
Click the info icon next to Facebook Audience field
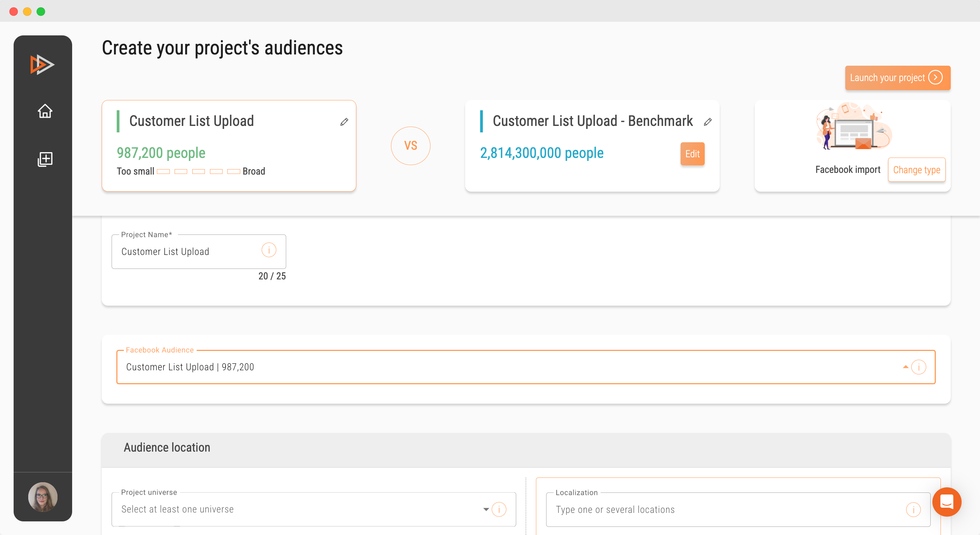pyautogui.click(x=919, y=366)
